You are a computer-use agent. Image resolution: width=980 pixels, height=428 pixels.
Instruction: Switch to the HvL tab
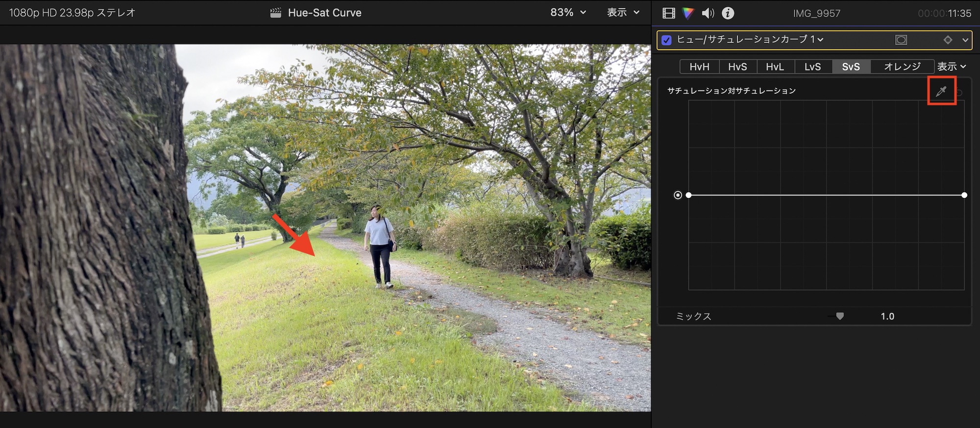tap(775, 67)
